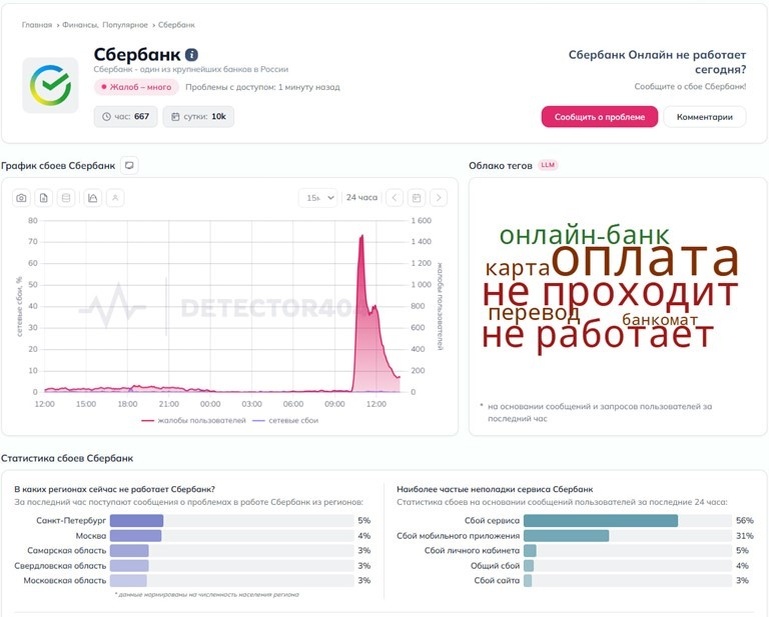769x617 pixels.
Task: Click the Sberbank logo image
Action: (x=50, y=85)
